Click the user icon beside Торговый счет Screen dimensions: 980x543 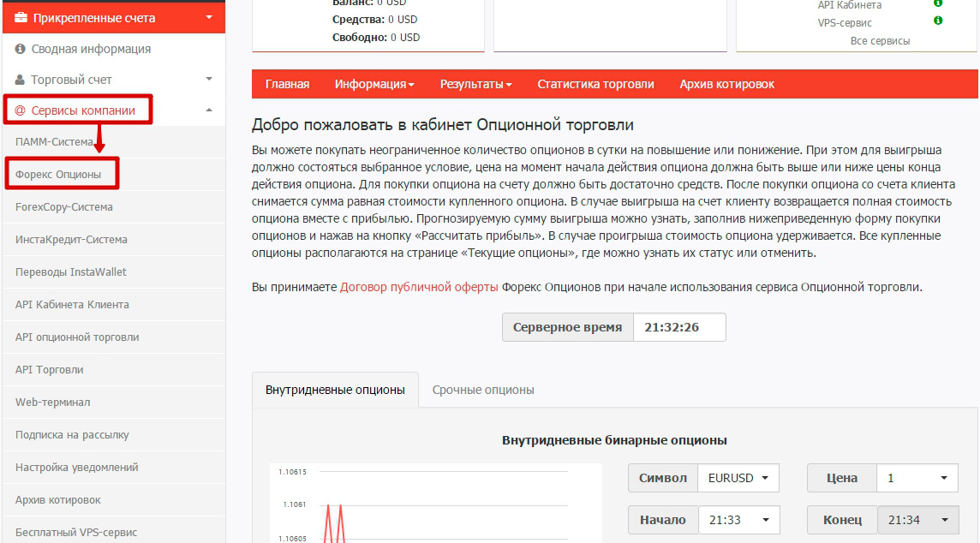(x=21, y=80)
